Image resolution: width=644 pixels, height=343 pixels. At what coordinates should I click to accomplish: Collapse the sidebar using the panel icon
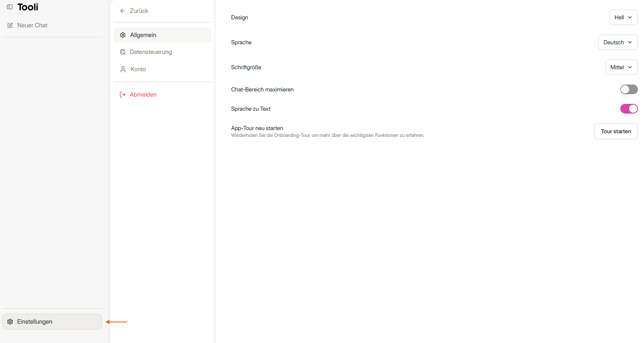[x=10, y=7]
